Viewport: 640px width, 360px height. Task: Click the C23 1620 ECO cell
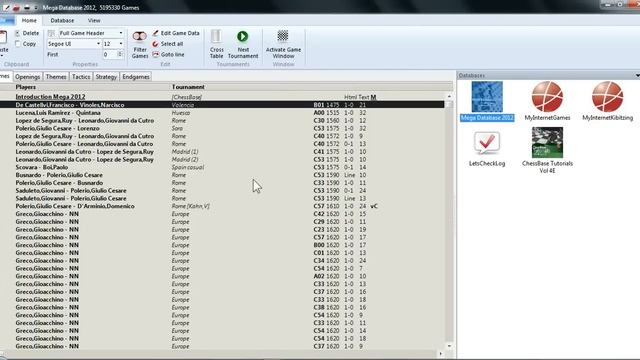click(x=326, y=229)
